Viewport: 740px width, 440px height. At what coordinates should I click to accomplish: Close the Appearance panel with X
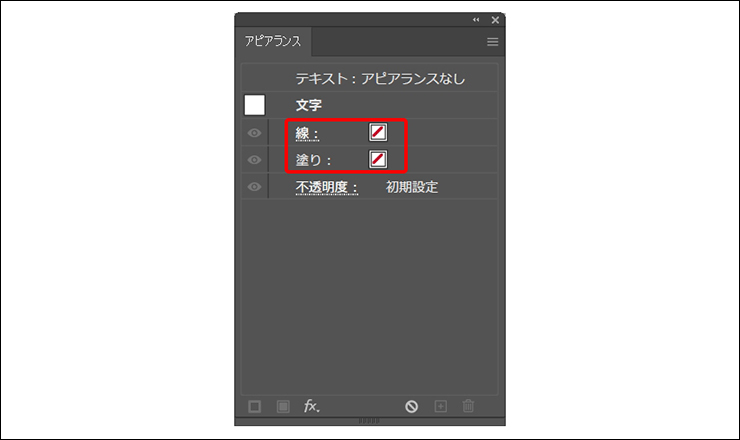[494, 20]
